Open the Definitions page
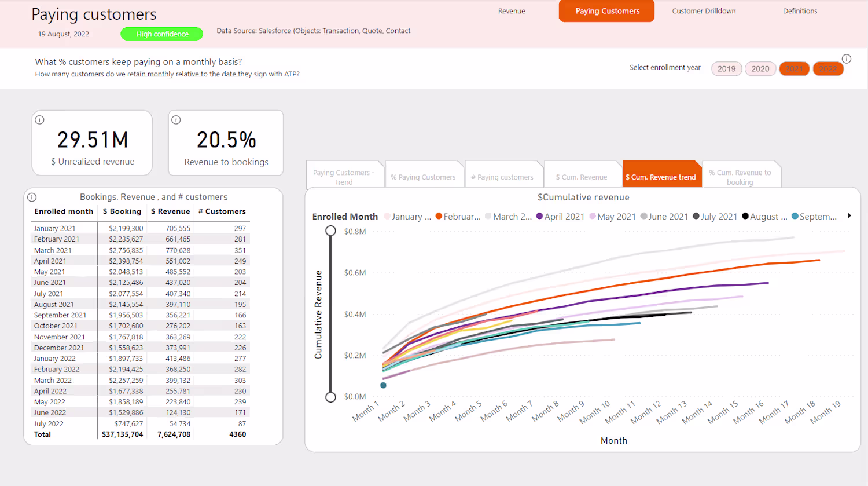Viewport: 868px width, 486px height. (800, 11)
